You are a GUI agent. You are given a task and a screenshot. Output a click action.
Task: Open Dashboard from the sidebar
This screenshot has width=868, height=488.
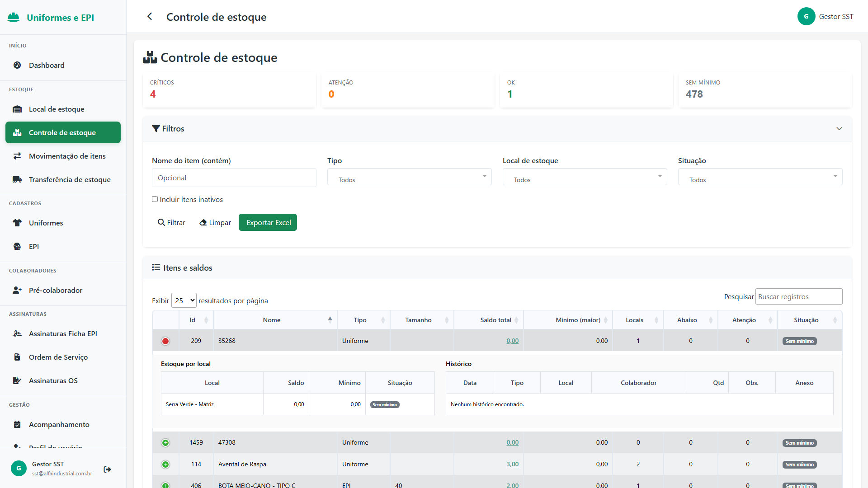pyautogui.click(x=63, y=66)
